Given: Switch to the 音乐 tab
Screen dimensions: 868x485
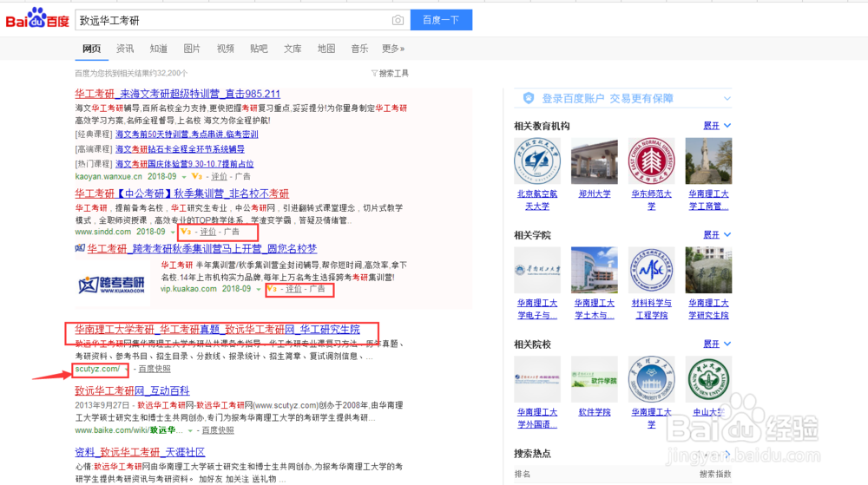Looking at the screenshot, I should [360, 49].
